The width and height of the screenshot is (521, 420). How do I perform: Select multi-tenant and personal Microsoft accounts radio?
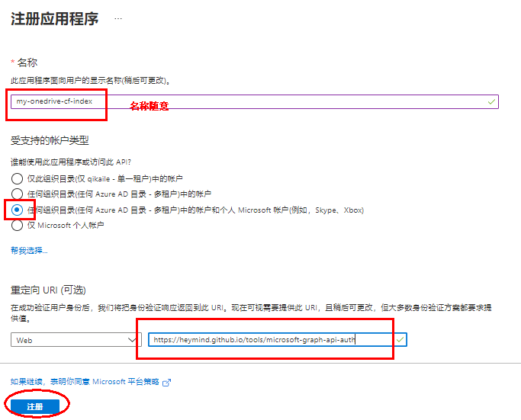[18, 210]
